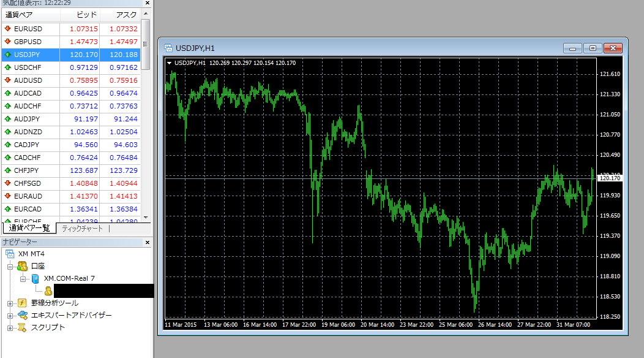Click the CHFJPY up-arrow icon
The height and width of the screenshot is (358, 644).
point(7,170)
